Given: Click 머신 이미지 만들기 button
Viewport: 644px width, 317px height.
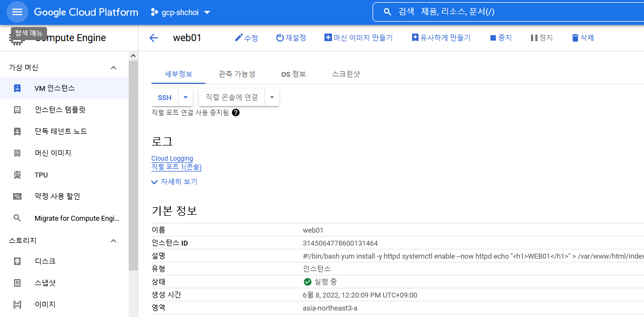Looking at the screenshot, I should point(358,38).
